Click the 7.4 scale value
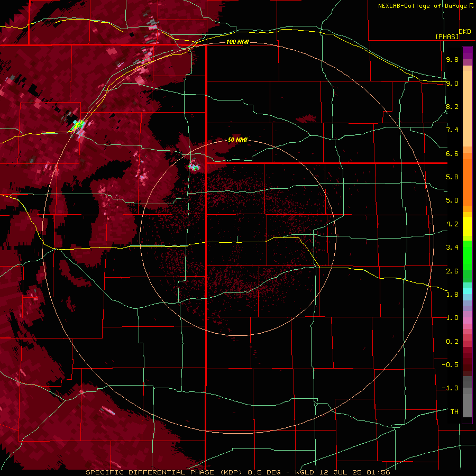The height and width of the screenshot is (476, 476). (452, 130)
